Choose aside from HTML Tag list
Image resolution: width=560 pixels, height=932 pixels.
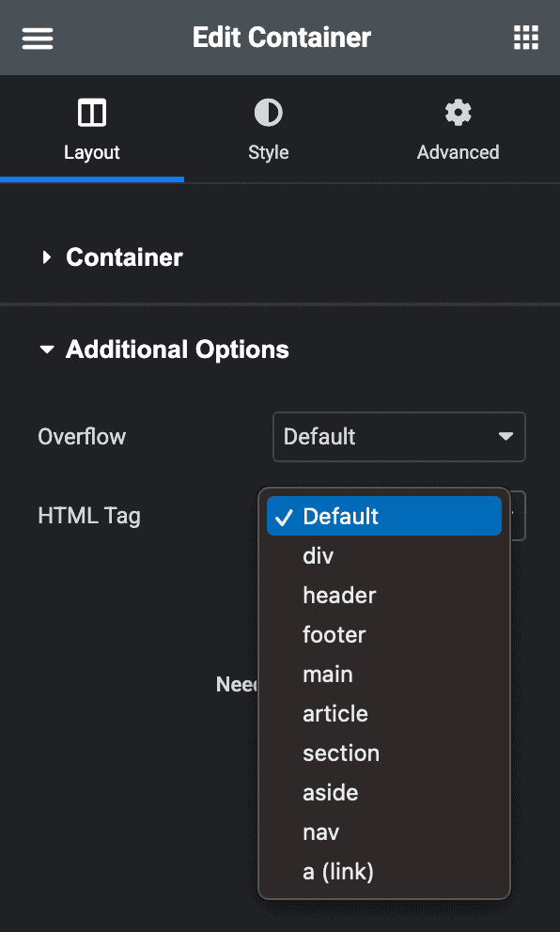tap(384, 793)
